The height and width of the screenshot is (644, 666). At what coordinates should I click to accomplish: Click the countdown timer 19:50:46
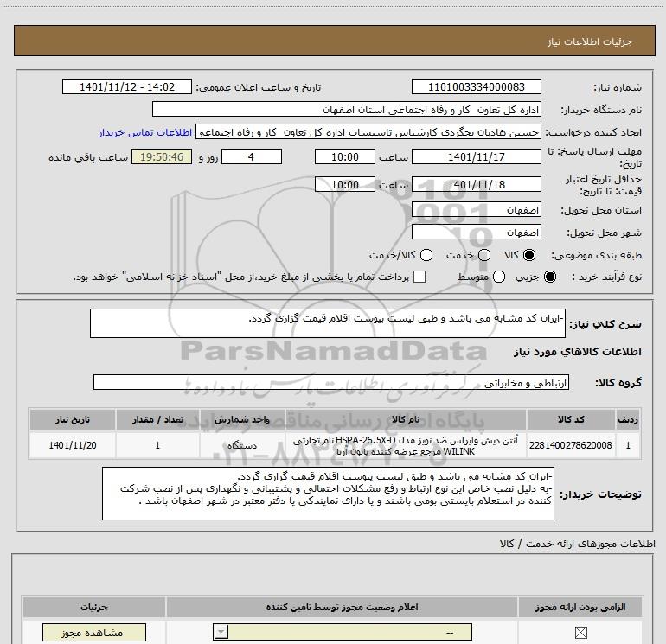pyautogui.click(x=162, y=157)
